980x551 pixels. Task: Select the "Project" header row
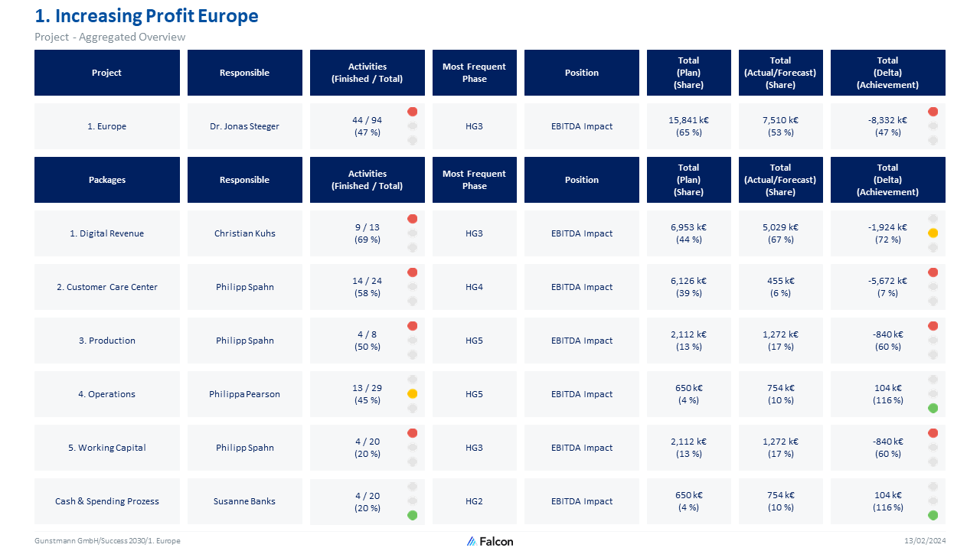coord(106,73)
